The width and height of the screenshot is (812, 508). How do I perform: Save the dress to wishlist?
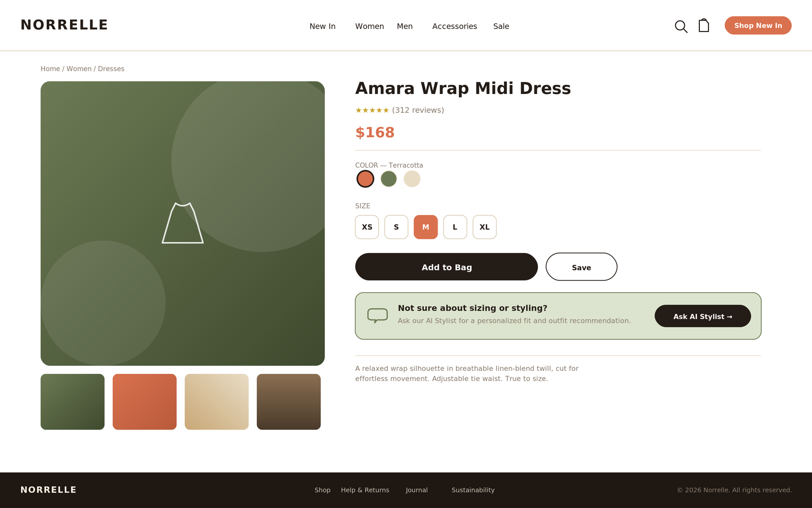click(x=582, y=267)
